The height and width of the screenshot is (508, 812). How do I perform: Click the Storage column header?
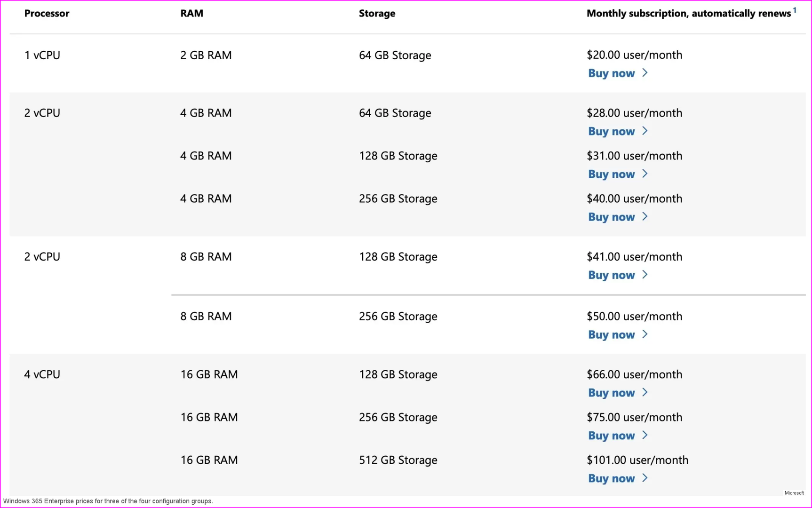pyautogui.click(x=377, y=13)
